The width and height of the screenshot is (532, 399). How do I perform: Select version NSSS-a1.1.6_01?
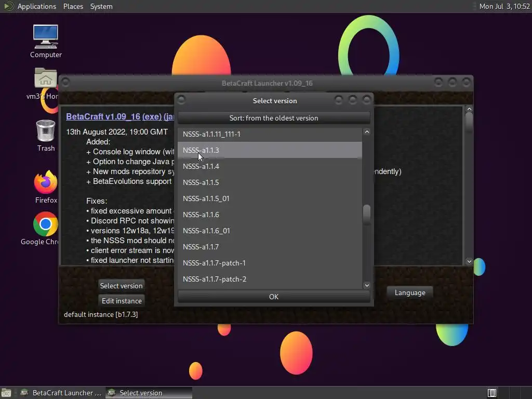[x=270, y=231]
